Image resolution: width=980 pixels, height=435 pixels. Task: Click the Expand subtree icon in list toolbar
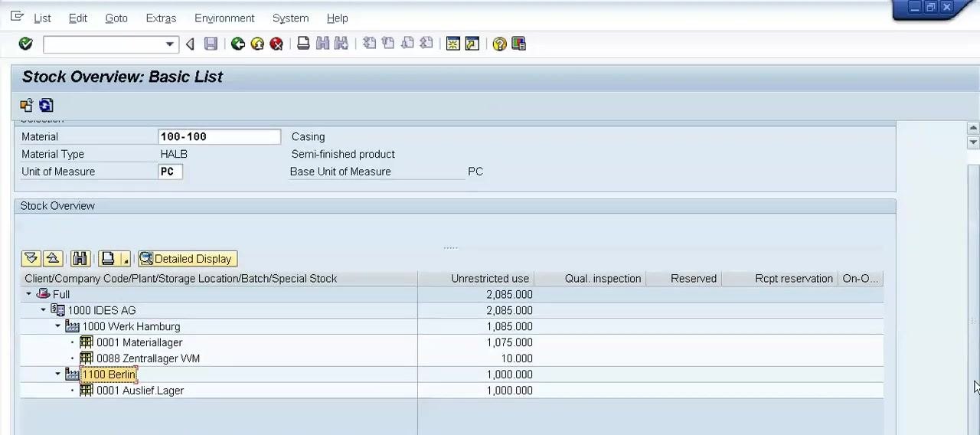pyautogui.click(x=31, y=259)
